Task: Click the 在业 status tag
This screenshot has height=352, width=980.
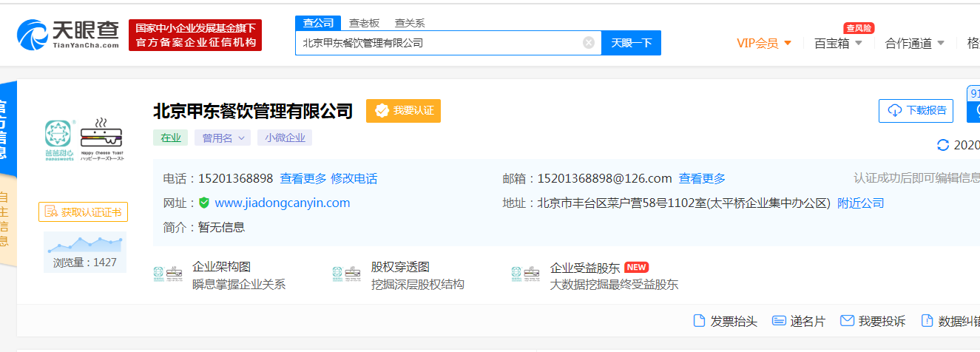Action: click(171, 138)
